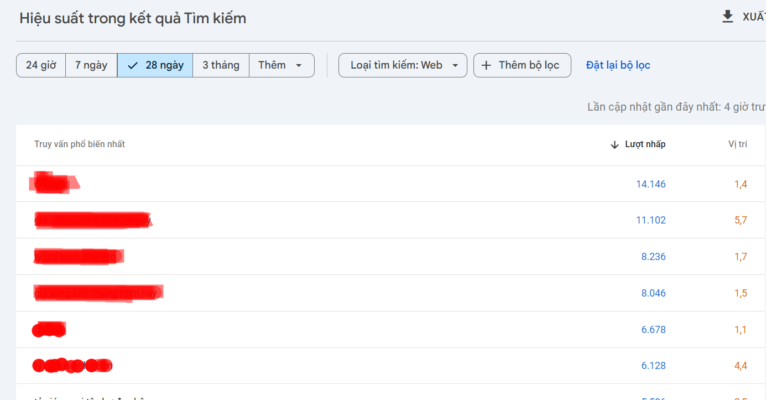Click the Đặt lại bộ lọc link
Screen dimensions: 766x400
click(618, 65)
